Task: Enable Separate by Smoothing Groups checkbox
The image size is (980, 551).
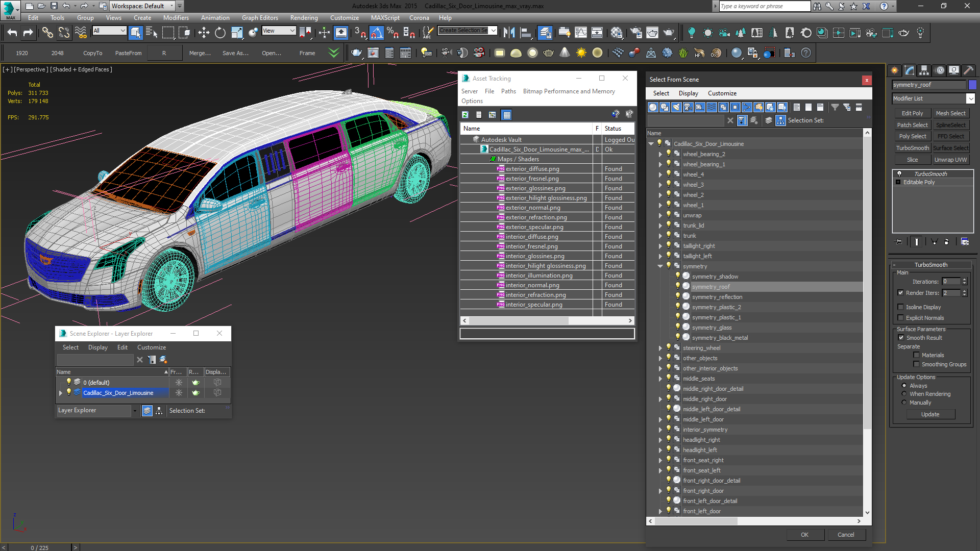Action: tap(916, 364)
